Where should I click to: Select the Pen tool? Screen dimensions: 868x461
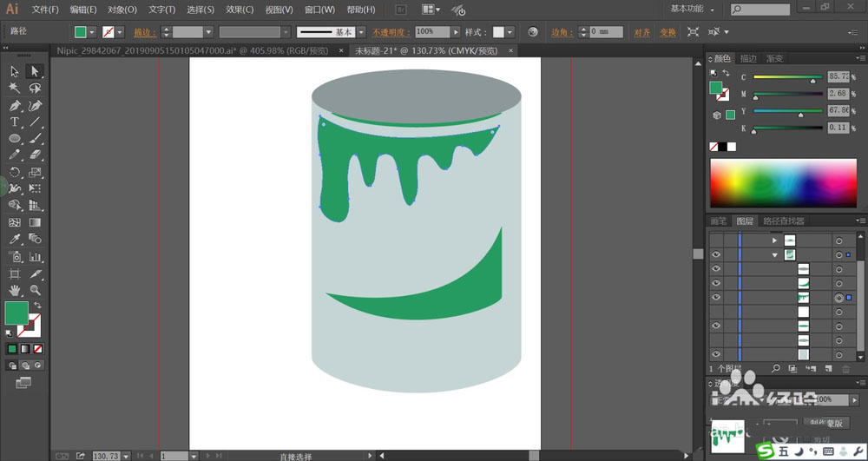pyautogui.click(x=15, y=105)
